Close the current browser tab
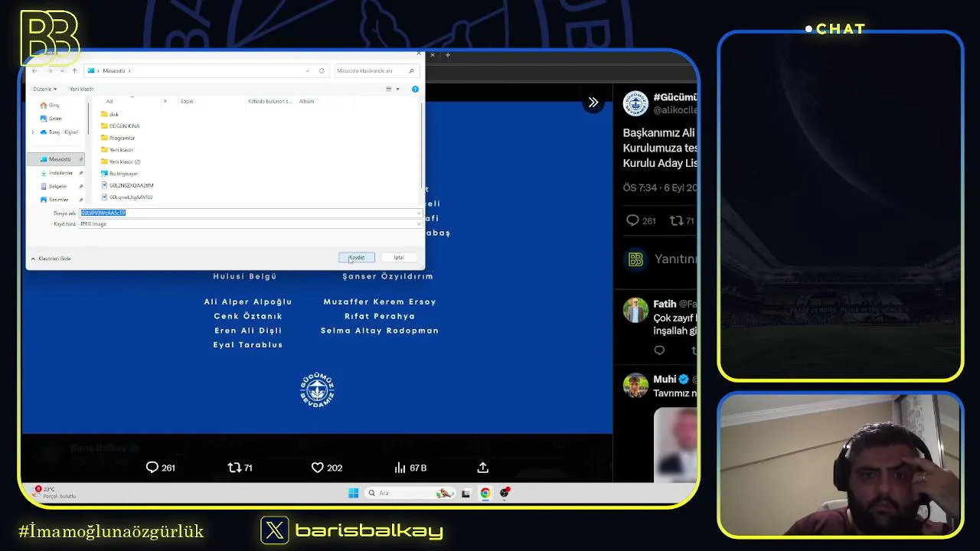The height and width of the screenshot is (551, 980). click(433, 54)
